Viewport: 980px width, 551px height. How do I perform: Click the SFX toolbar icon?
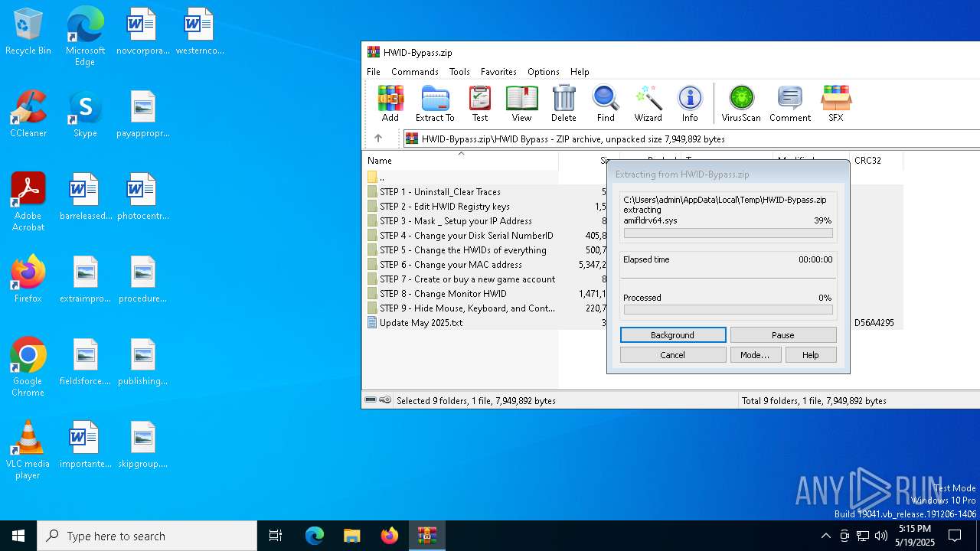tap(835, 103)
